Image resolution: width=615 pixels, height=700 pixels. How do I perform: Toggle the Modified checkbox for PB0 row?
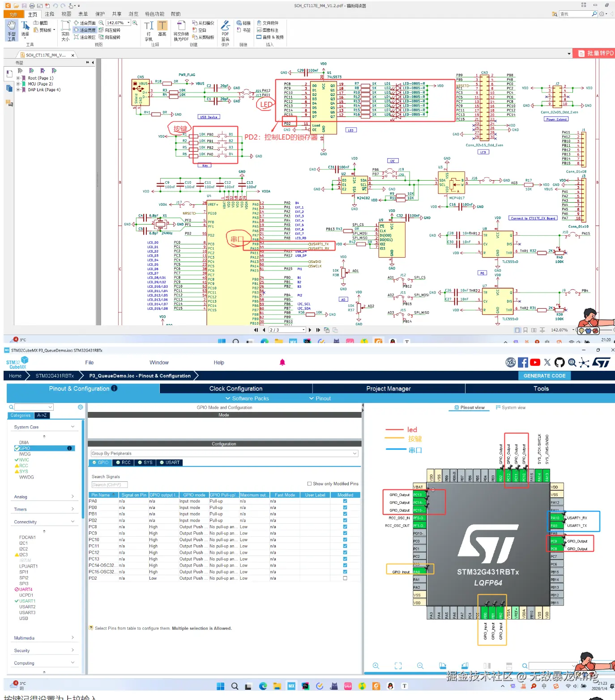[x=345, y=508]
